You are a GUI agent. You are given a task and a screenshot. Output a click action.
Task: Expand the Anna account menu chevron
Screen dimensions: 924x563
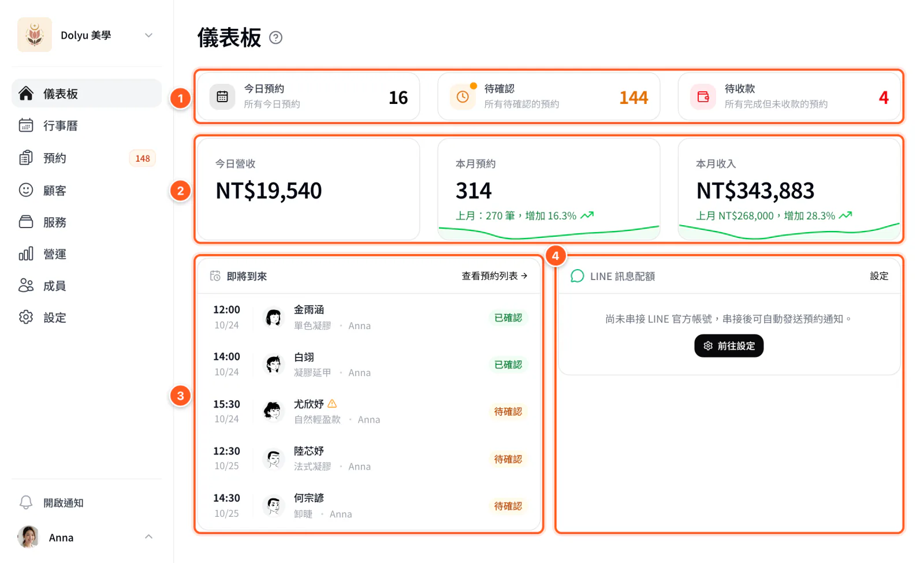pyautogui.click(x=148, y=536)
